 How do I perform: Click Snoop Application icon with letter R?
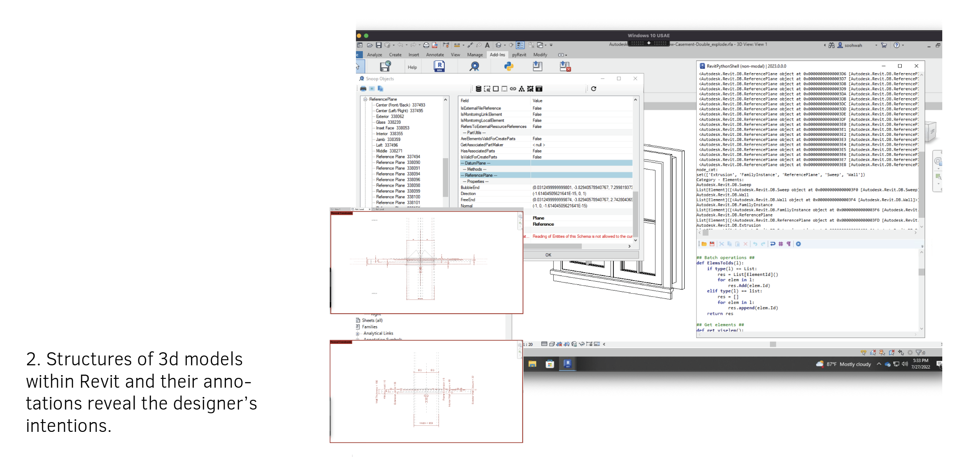pos(539,88)
